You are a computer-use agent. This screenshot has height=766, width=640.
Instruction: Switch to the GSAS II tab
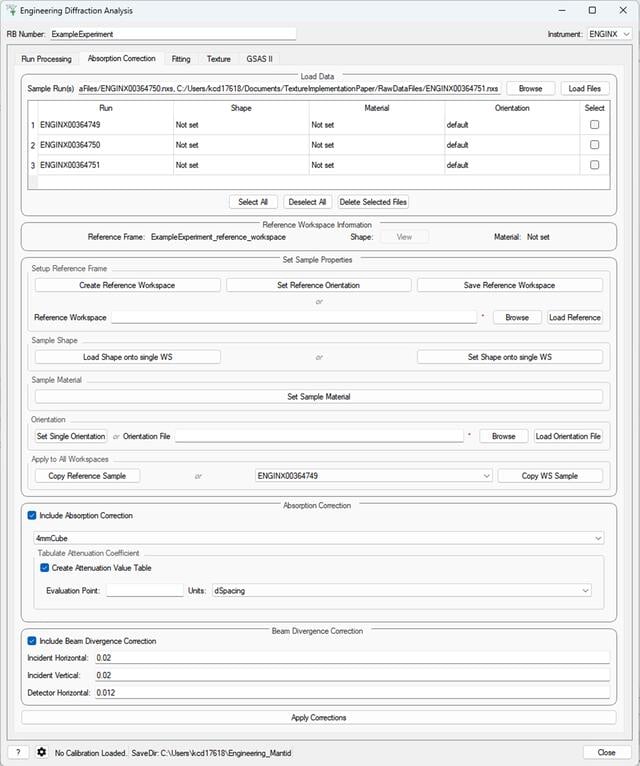259,59
